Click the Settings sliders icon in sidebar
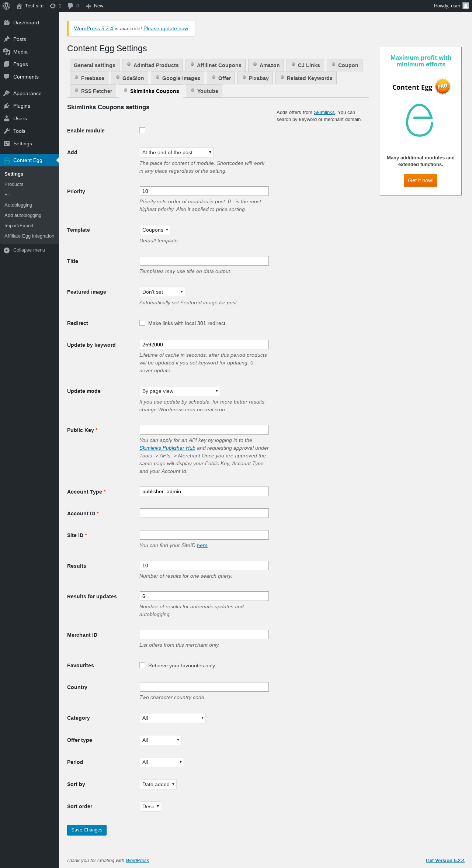 point(7,143)
